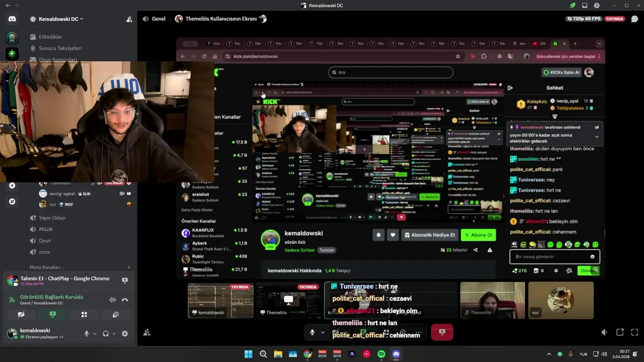Viewport: 644px width, 362px height.
Task: Click the green leaf icon in title bar
Action: pyautogui.click(x=573, y=6)
